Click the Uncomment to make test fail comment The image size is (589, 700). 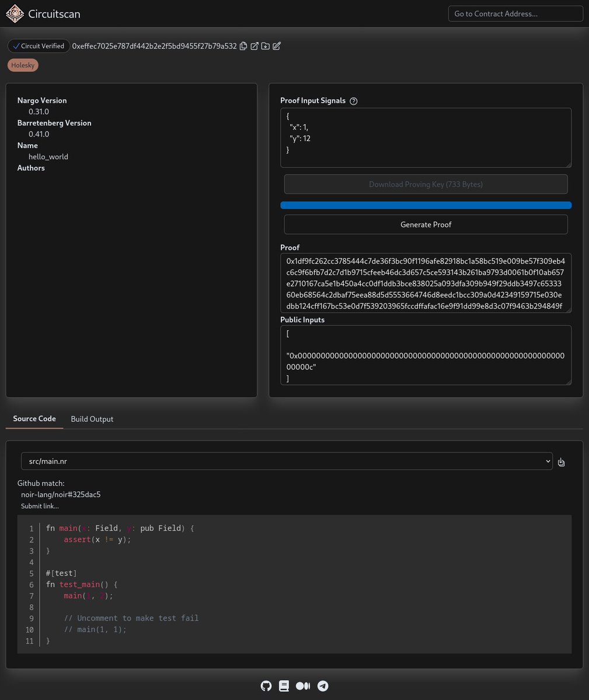pos(131,618)
